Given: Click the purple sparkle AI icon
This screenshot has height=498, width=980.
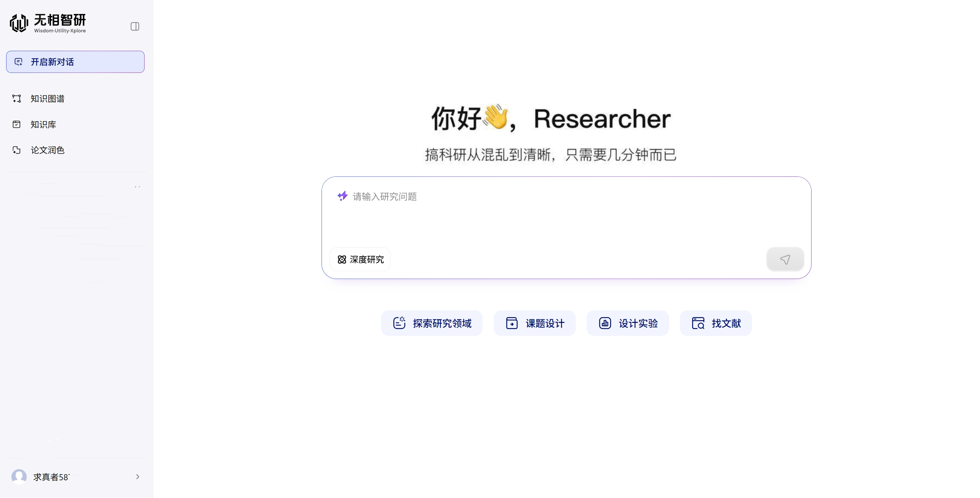Looking at the screenshot, I should (342, 196).
